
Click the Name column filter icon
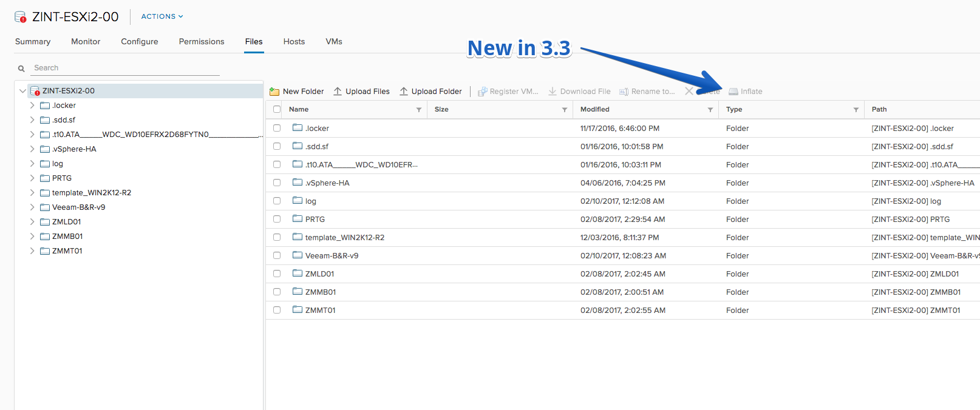[419, 110]
